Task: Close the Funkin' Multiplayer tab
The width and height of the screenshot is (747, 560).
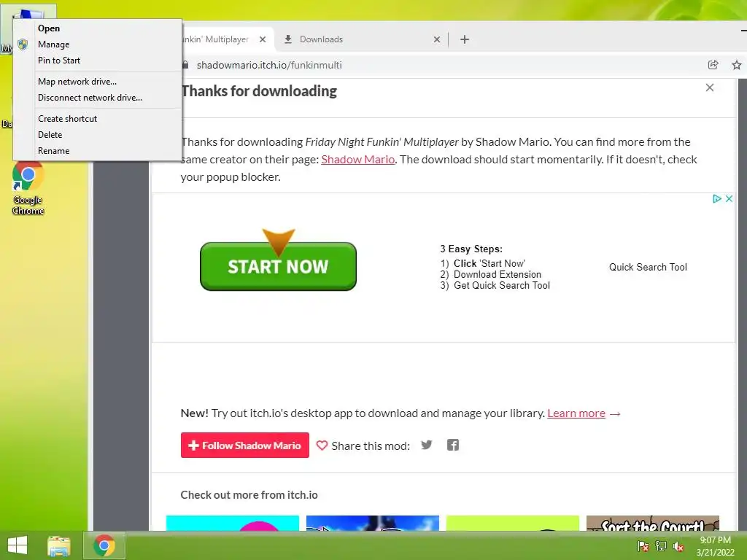Action: (x=263, y=39)
